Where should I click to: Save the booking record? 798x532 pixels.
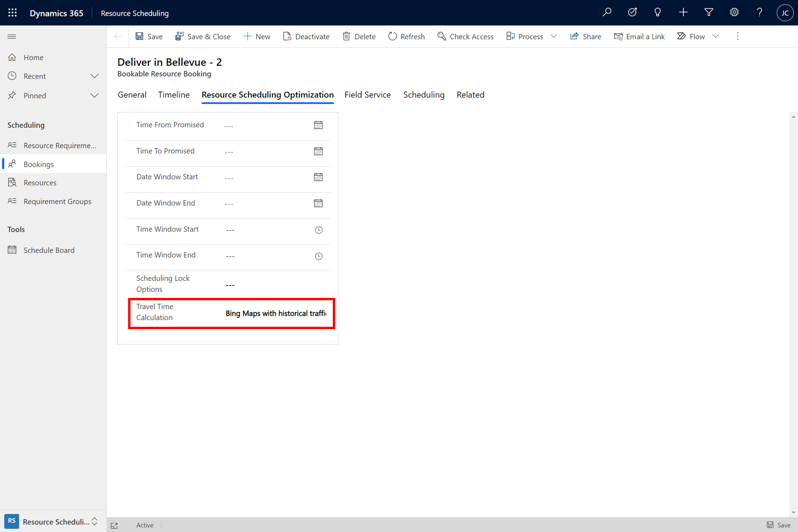point(149,36)
